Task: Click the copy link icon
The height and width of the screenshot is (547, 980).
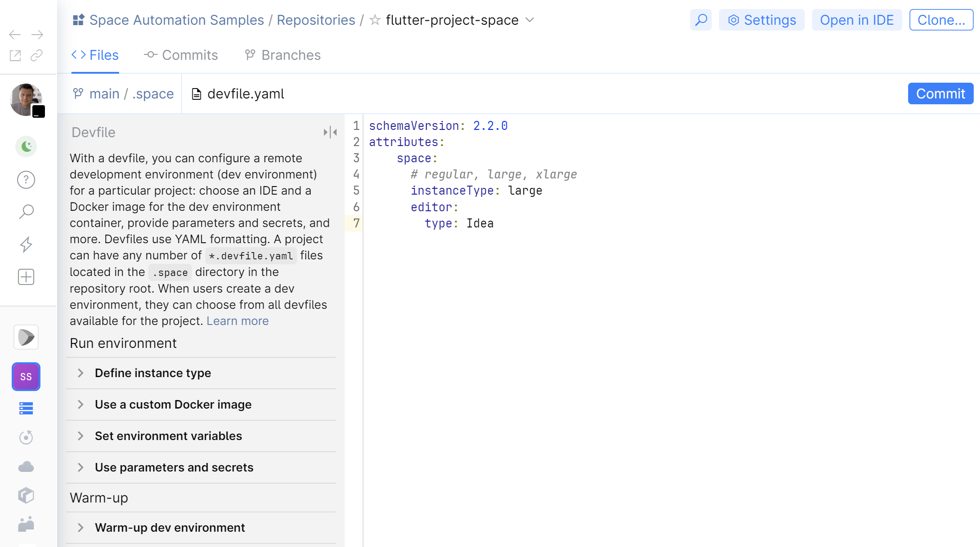Action: (x=36, y=55)
